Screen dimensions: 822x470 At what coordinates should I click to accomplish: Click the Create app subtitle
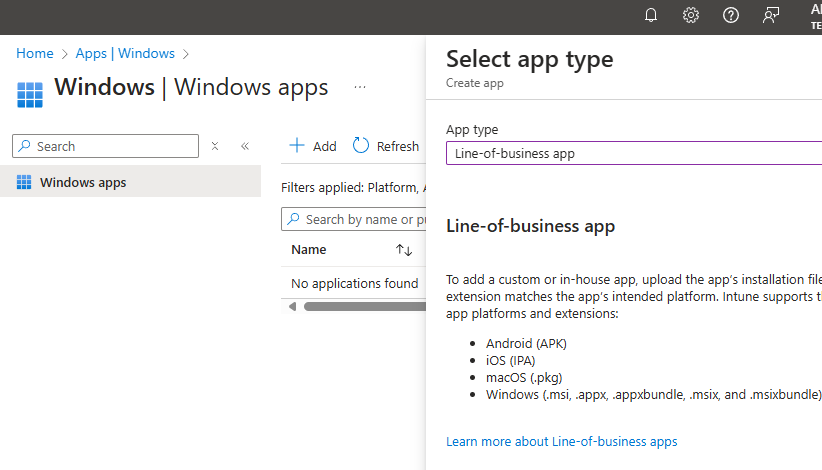[474, 83]
